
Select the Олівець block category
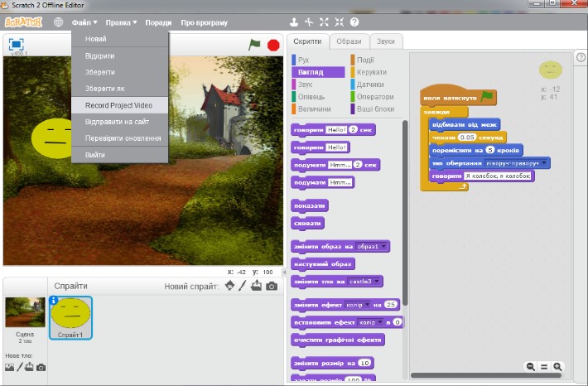coord(318,96)
